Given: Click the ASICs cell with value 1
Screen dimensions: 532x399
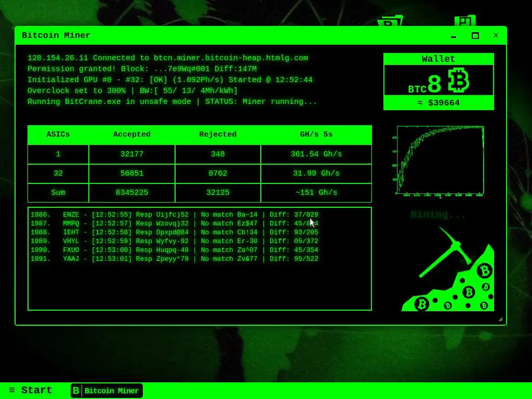Looking at the screenshot, I should tap(58, 154).
